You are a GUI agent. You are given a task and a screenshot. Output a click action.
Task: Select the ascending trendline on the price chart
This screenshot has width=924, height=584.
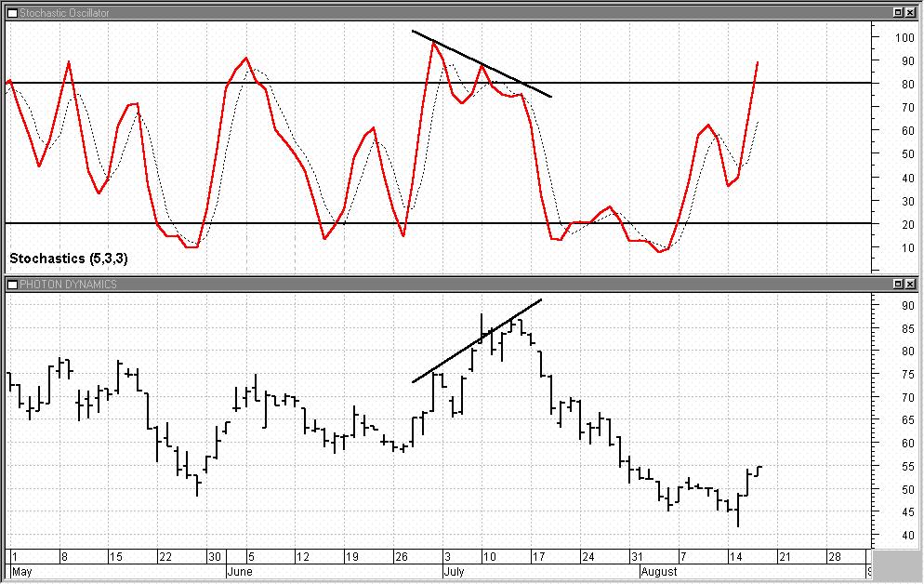click(477, 341)
